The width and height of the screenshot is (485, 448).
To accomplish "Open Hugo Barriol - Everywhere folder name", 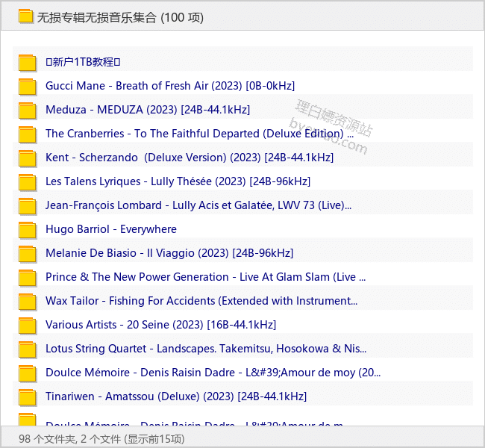I will point(111,229).
